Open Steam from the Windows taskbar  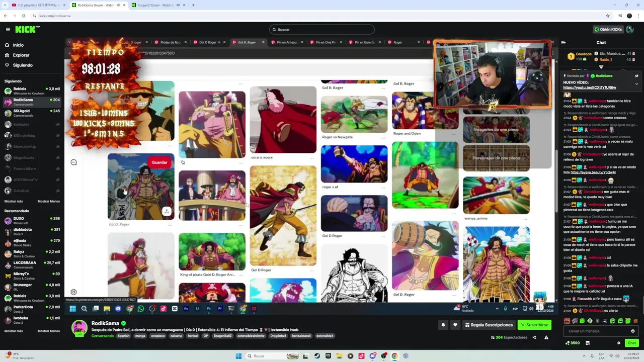point(317,356)
